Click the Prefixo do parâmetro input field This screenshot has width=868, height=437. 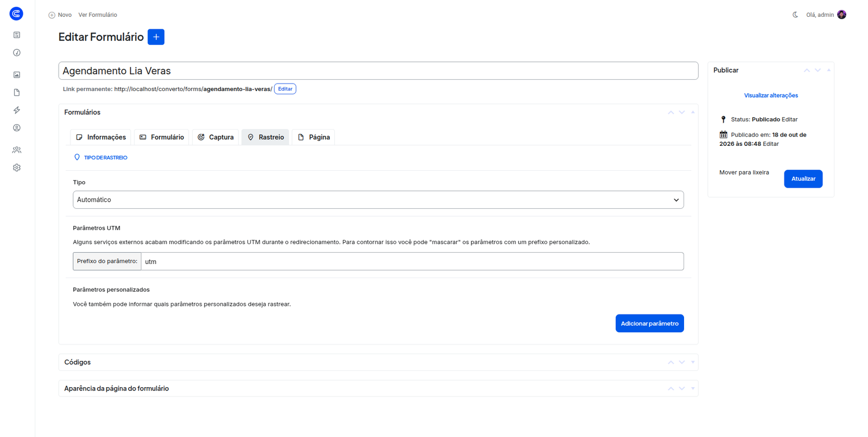(x=412, y=261)
